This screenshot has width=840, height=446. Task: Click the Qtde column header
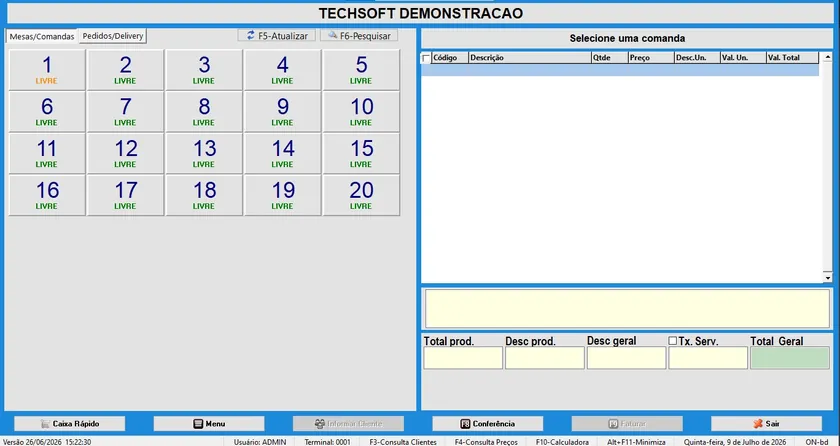point(610,58)
